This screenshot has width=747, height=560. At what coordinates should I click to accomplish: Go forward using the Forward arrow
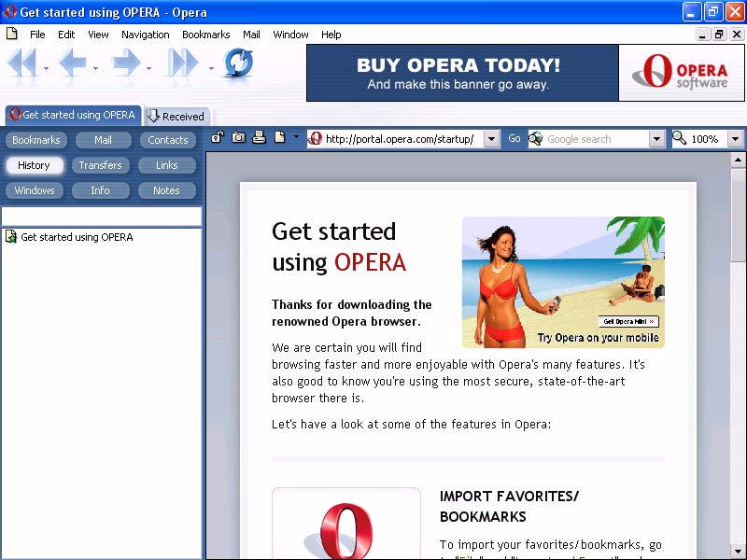(126, 63)
